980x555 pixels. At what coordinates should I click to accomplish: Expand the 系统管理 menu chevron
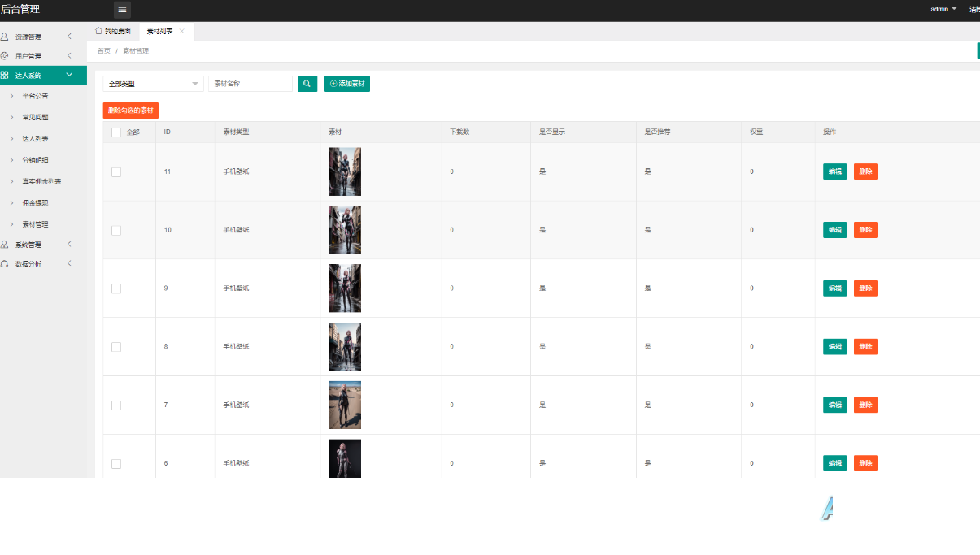[69, 244]
